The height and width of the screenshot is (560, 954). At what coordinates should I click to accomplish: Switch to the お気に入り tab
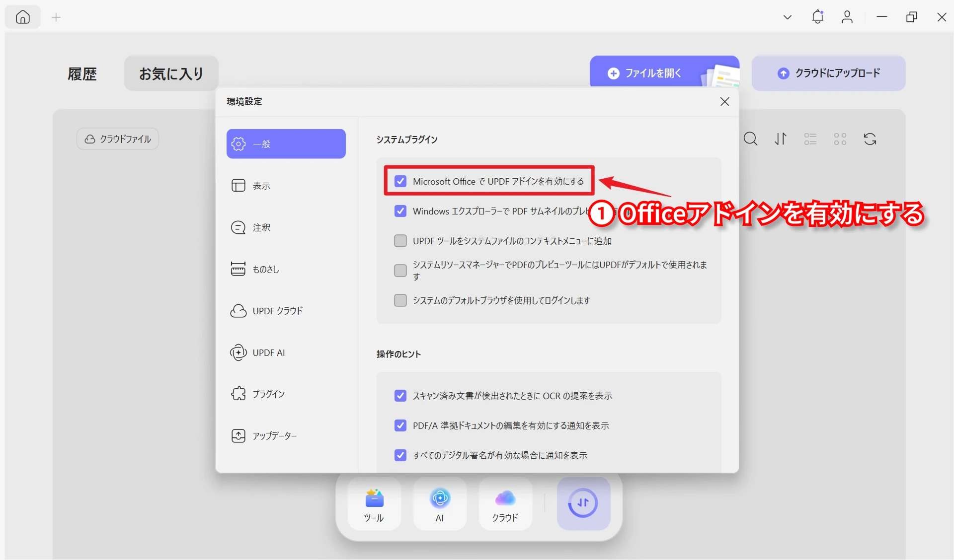point(171,73)
